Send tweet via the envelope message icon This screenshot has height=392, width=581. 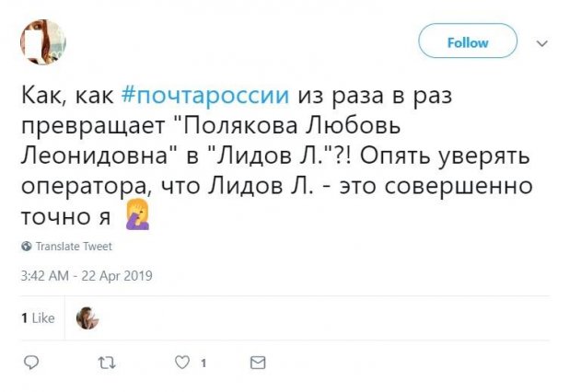click(258, 363)
